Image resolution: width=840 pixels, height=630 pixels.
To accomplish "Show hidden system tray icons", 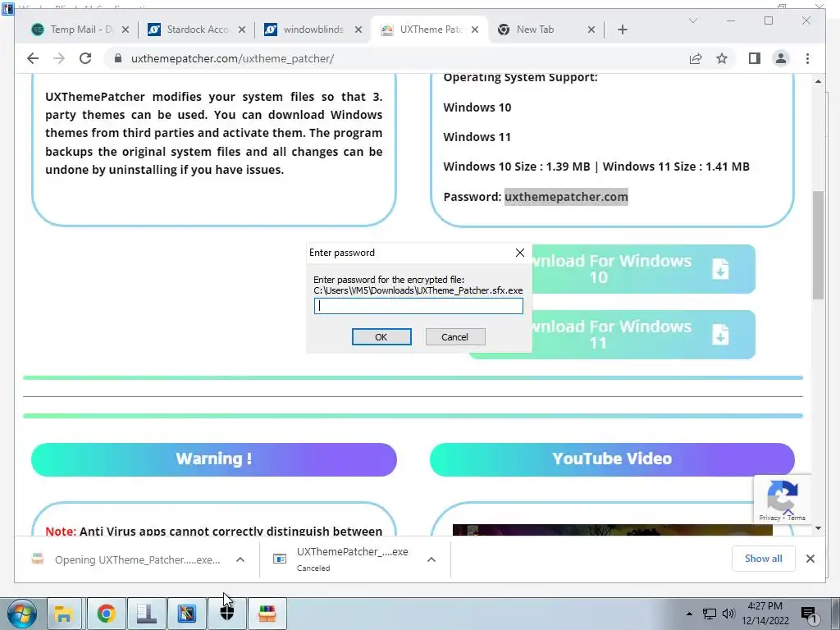I will 689,614.
